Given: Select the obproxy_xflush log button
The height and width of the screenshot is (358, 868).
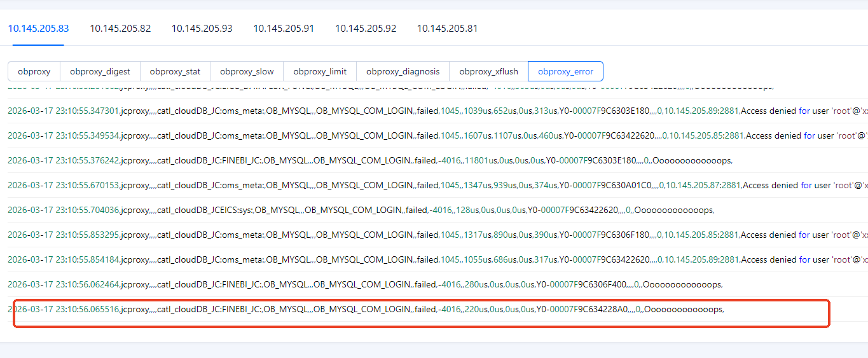Looking at the screenshot, I should point(488,72).
